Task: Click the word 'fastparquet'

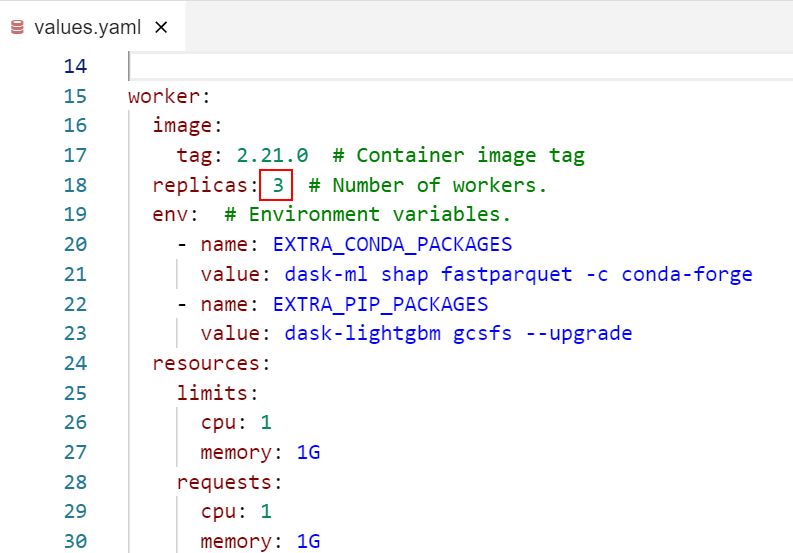Action: [507, 274]
